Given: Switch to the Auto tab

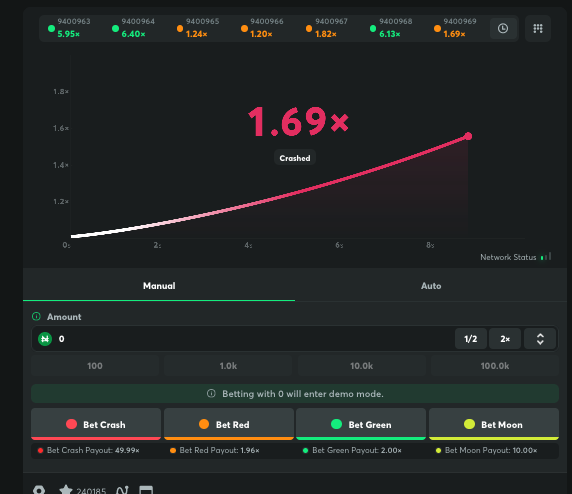Looking at the screenshot, I should pyautogui.click(x=431, y=286).
